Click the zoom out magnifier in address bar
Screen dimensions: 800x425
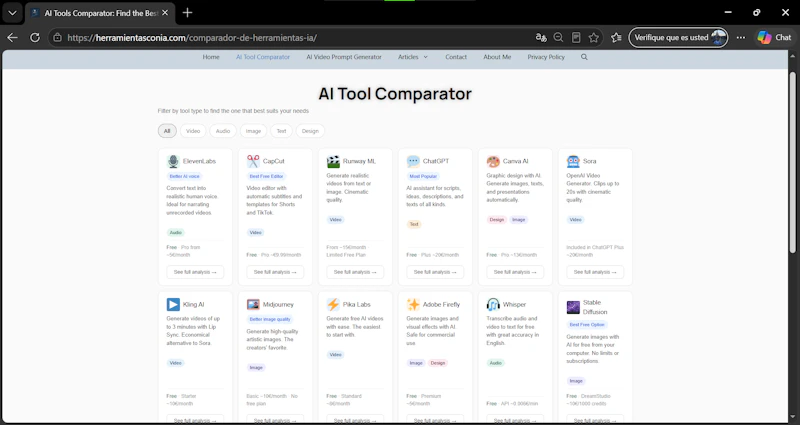click(558, 38)
